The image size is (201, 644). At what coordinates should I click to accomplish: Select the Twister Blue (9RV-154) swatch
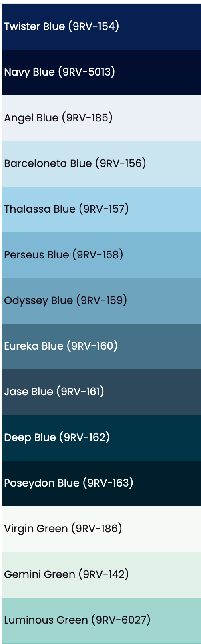click(x=101, y=27)
